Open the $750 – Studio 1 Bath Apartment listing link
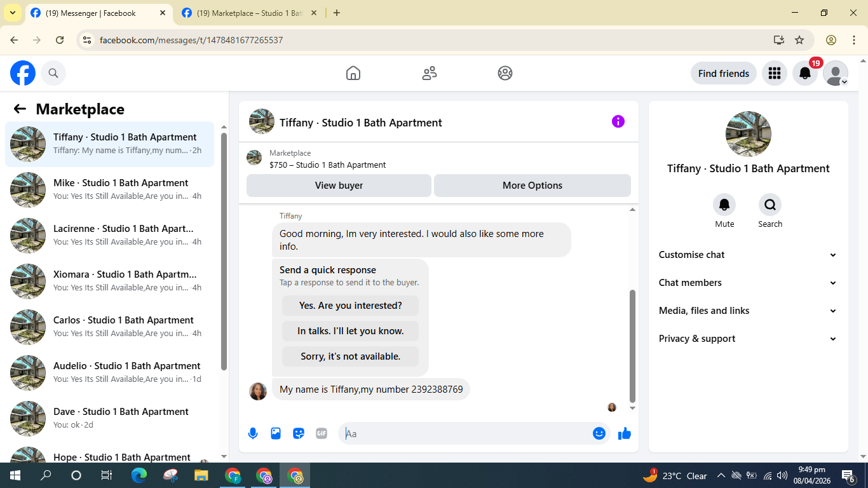Image resolution: width=868 pixels, height=488 pixels. coord(327,165)
